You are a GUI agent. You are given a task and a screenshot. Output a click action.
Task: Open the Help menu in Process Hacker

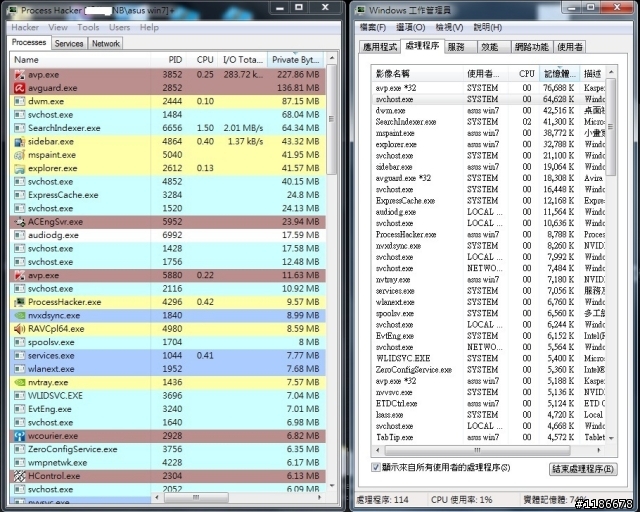tap(149, 27)
